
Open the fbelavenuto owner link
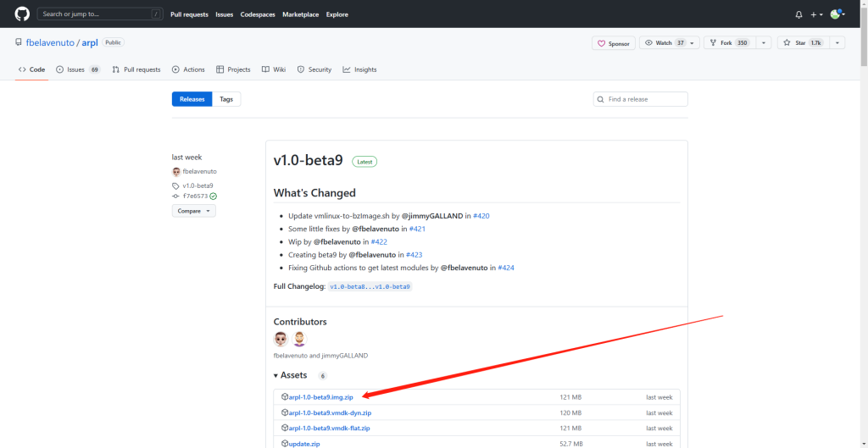click(50, 42)
